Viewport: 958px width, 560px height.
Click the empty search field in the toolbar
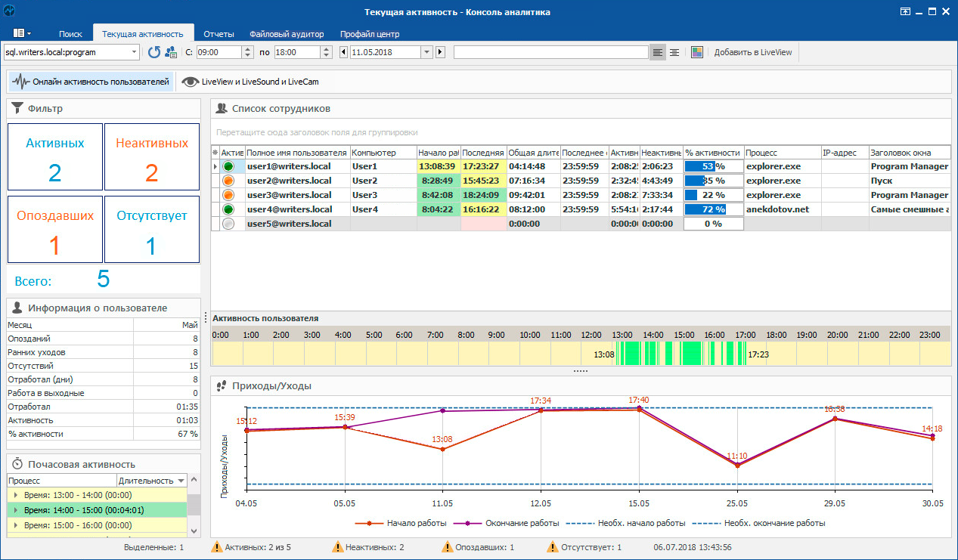coord(550,52)
